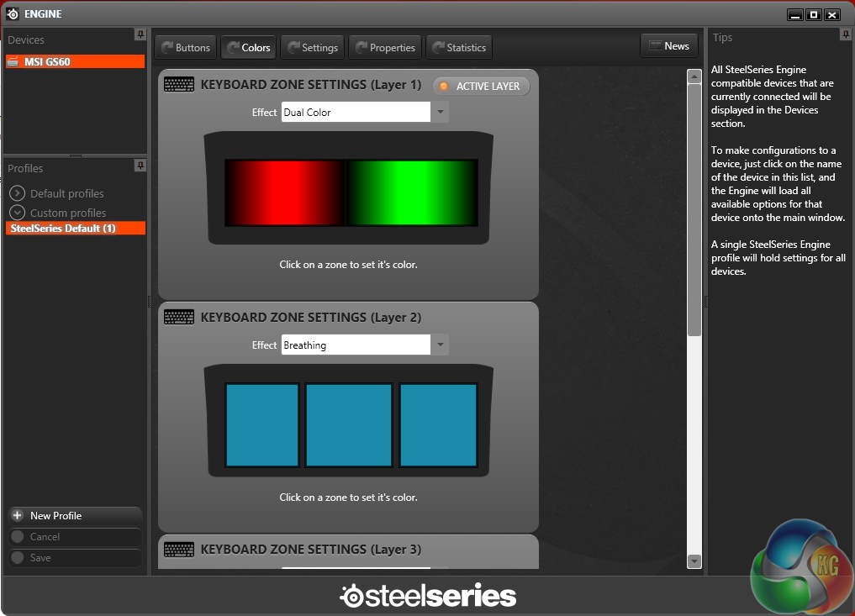Click the Dual Color effect field
The width and height of the screenshot is (855, 616).
(356, 113)
